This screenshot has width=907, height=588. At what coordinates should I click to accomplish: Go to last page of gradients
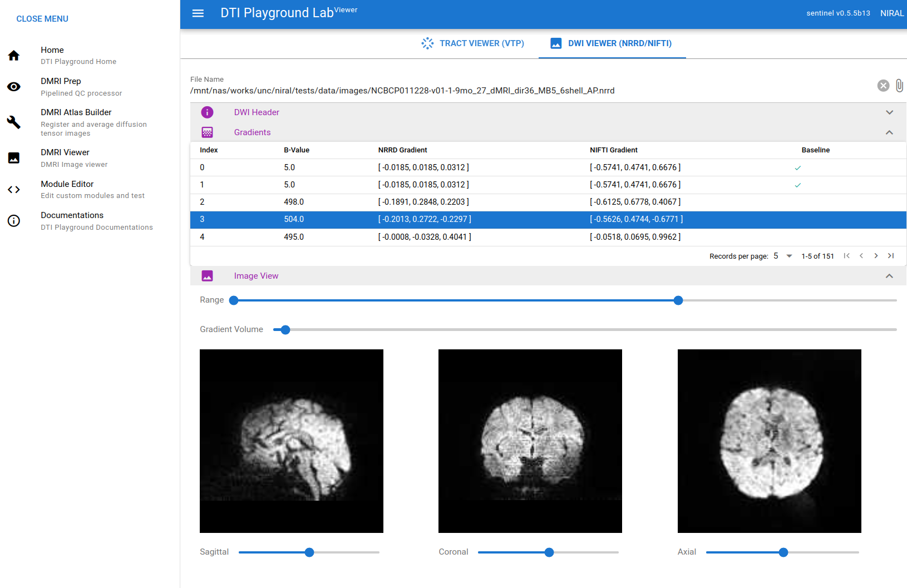(x=891, y=256)
